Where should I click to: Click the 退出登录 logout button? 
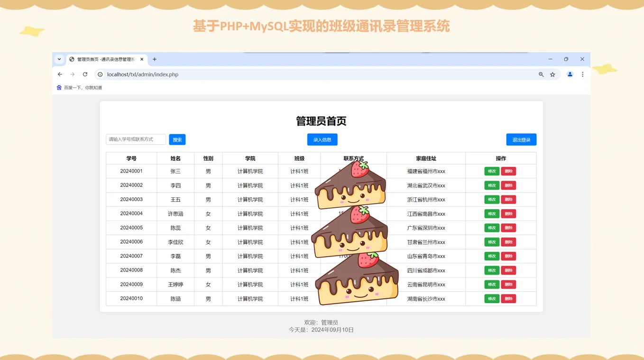point(521,139)
